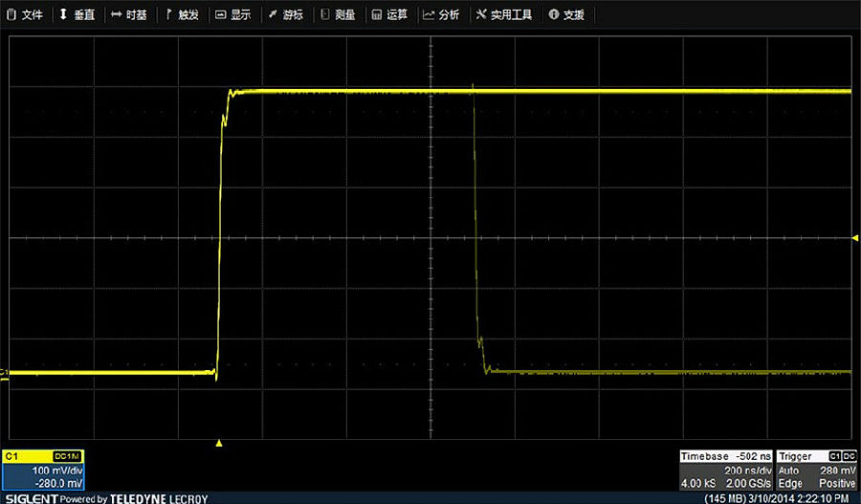Open the 垂直 vertical settings menu
This screenshot has width=861, height=504.
tap(77, 15)
